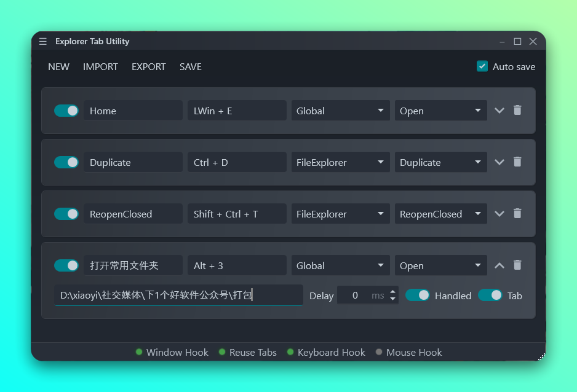The height and width of the screenshot is (392, 577).
Task: Open the ReopenClosed action dropdown
Action: click(x=440, y=214)
